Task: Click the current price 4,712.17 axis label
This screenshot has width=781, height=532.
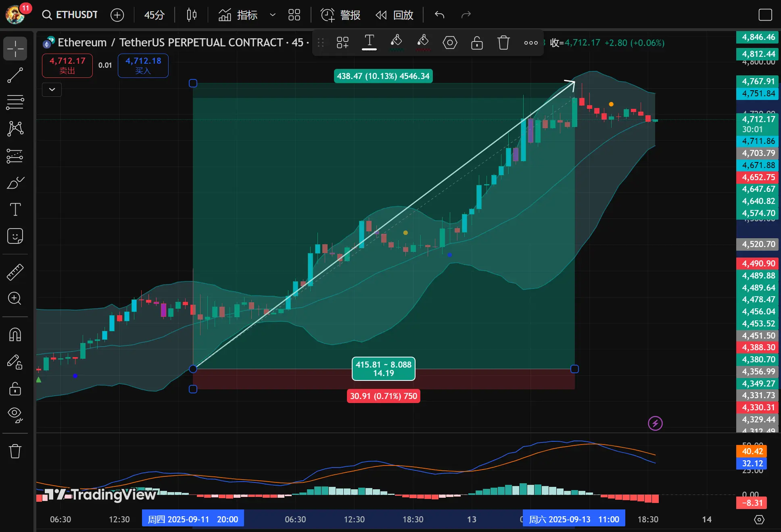Action: pyautogui.click(x=757, y=124)
